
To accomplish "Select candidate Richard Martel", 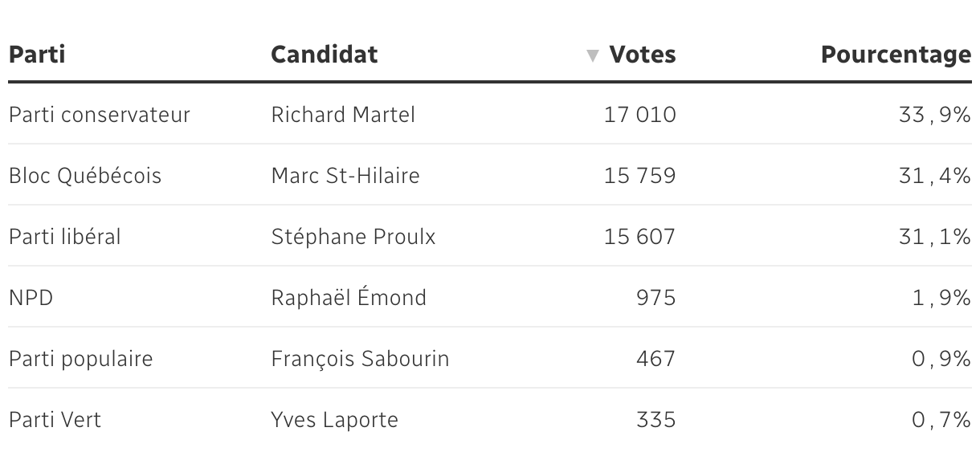I will click(343, 115).
